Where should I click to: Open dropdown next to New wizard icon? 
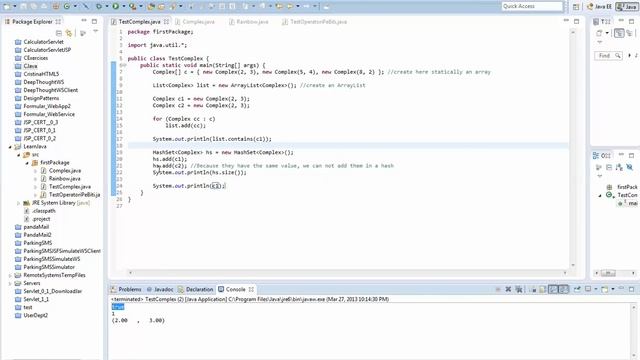coord(15,6)
